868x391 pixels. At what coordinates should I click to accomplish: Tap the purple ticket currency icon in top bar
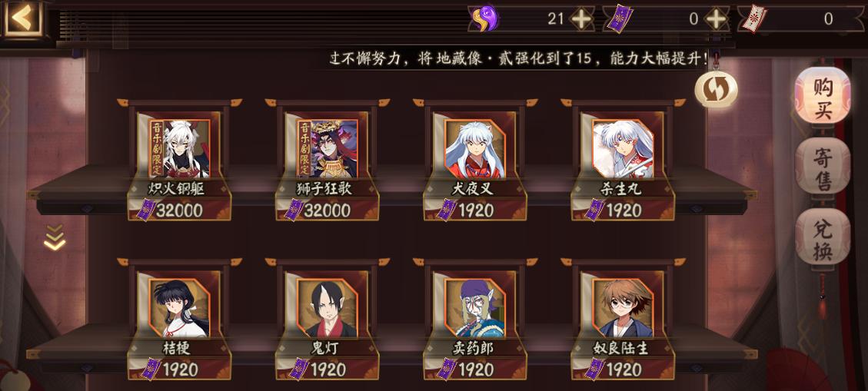point(619,19)
